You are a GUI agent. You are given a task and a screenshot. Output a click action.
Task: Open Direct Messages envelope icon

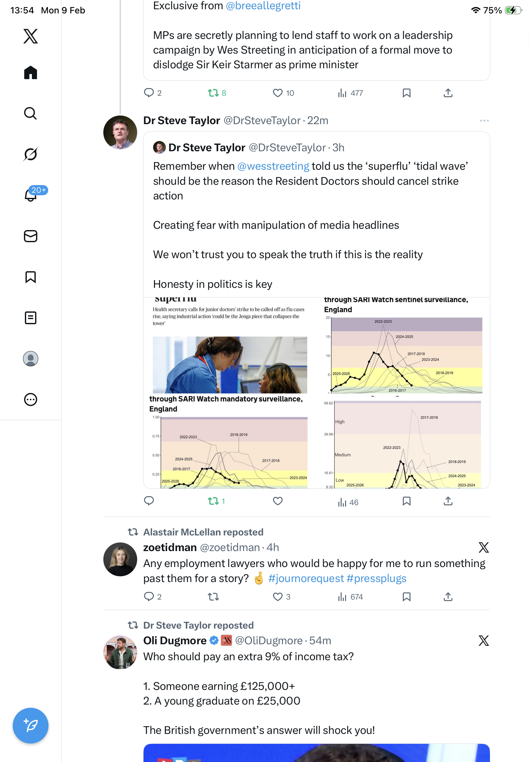tap(31, 236)
